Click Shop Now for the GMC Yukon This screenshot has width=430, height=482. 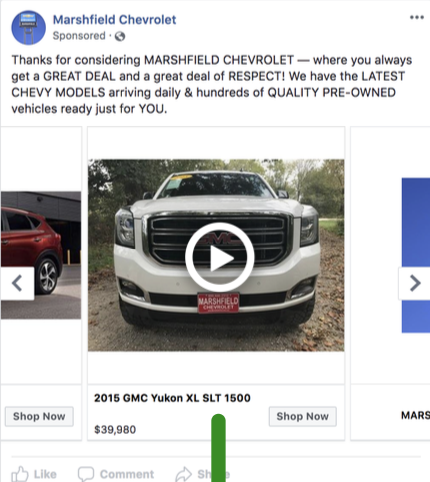[x=302, y=416]
